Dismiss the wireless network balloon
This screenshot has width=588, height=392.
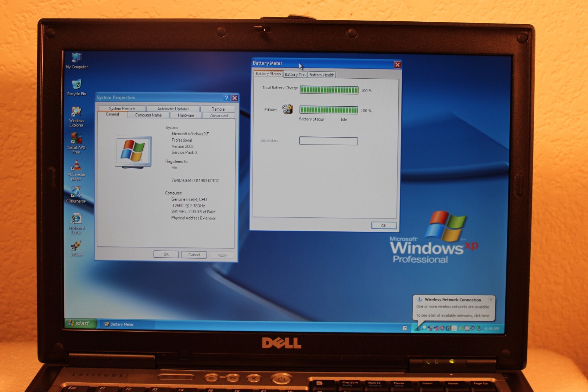(x=491, y=300)
